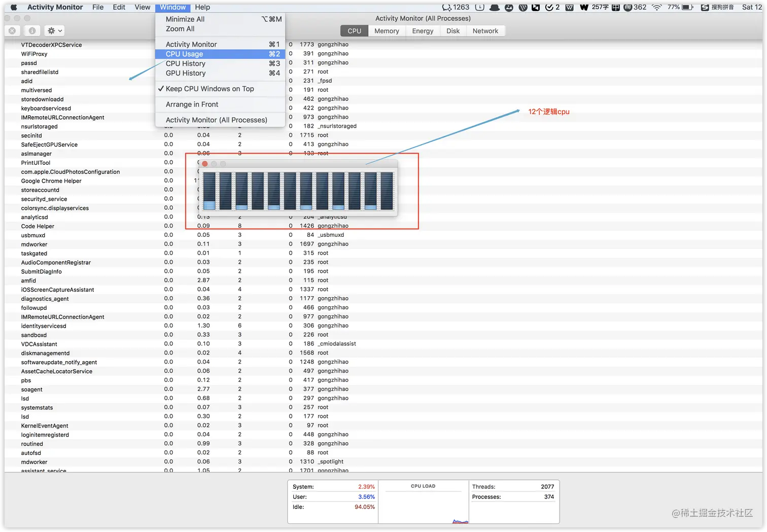Open the Apple menu
This screenshot has width=767, height=532.
(x=14, y=7)
